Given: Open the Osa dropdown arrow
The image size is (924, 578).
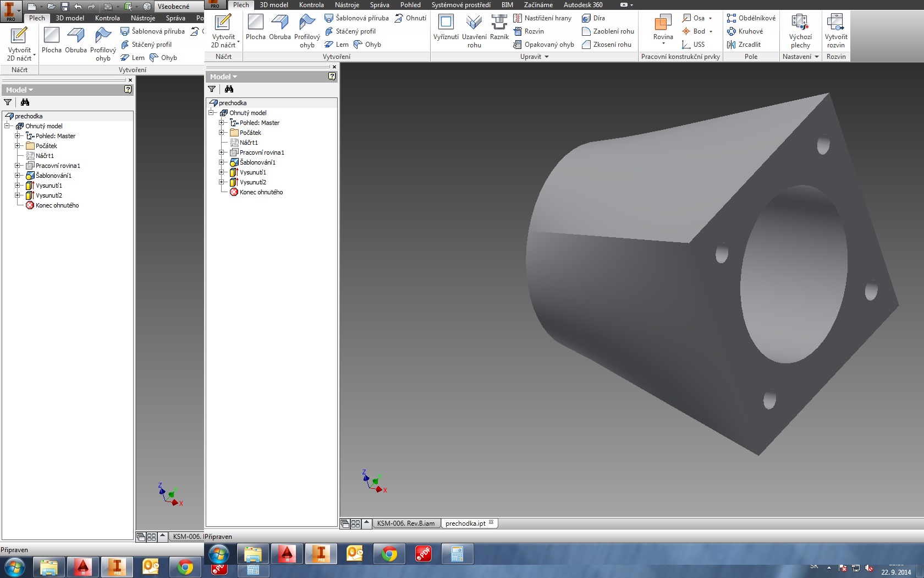Looking at the screenshot, I should tap(711, 18).
